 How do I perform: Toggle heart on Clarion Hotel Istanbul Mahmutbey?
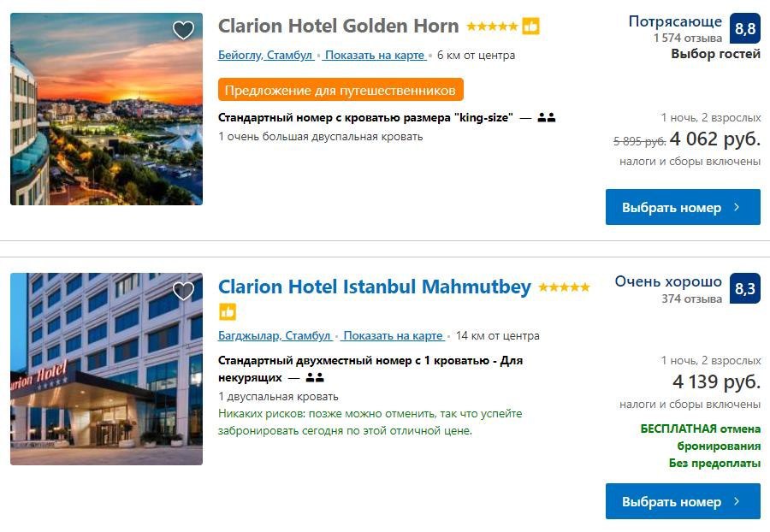click(x=183, y=291)
